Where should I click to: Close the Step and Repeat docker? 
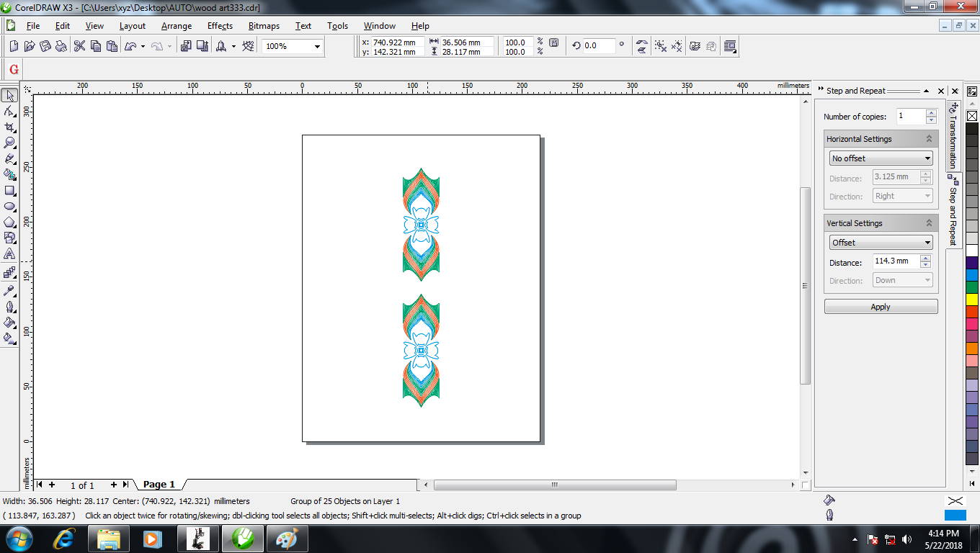click(x=941, y=91)
